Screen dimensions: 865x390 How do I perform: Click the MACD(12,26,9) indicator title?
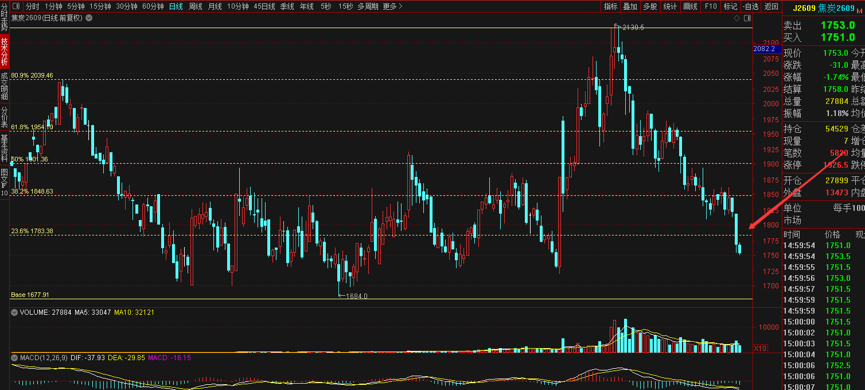click(x=44, y=358)
